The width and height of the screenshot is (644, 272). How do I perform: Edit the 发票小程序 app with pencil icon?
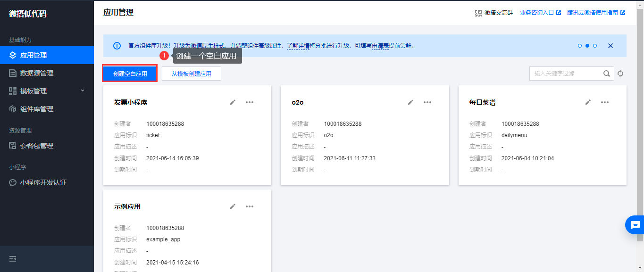click(233, 102)
